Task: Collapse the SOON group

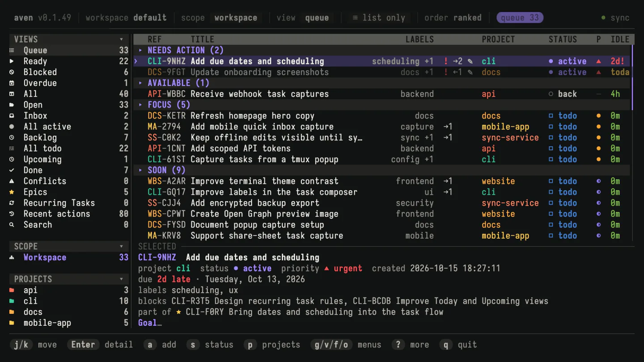Action: click(140, 170)
